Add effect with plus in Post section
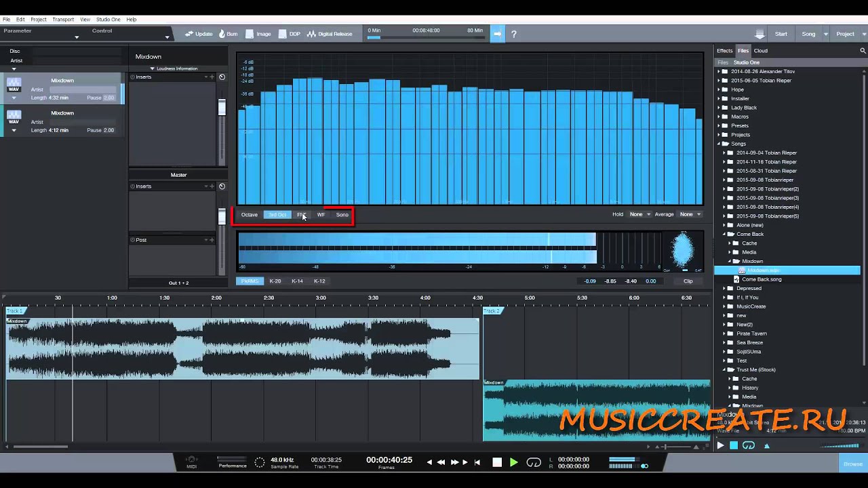Image resolution: width=868 pixels, height=488 pixels. (x=212, y=240)
